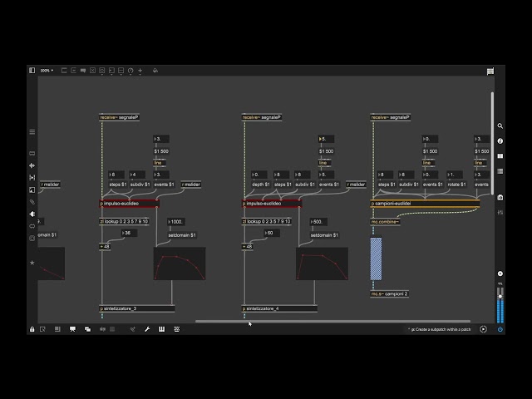Open the double-arrow modules icon
Image resolution: width=532 pixels, height=399 pixels.
(32, 226)
